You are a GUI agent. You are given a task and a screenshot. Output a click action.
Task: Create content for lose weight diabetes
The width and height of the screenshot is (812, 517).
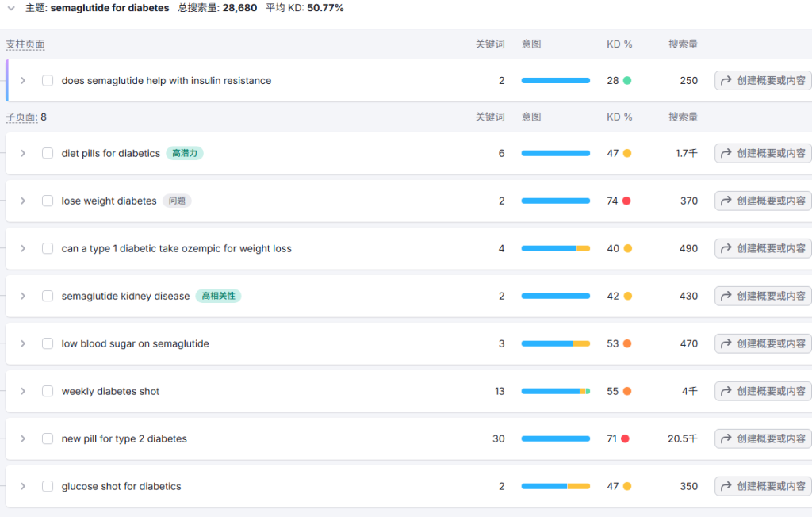(x=763, y=201)
